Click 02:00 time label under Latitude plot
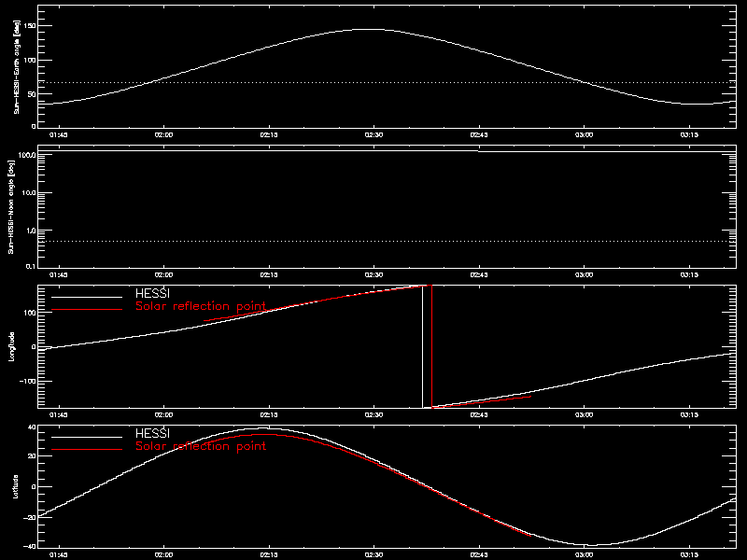Image resolution: width=747 pixels, height=560 pixels. pyautogui.click(x=164, y=554)
